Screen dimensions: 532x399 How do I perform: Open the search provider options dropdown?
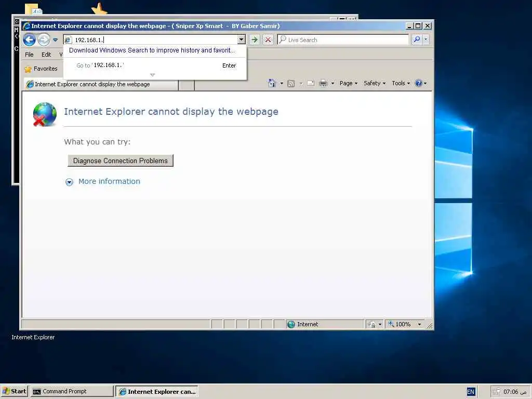[426, 39]
